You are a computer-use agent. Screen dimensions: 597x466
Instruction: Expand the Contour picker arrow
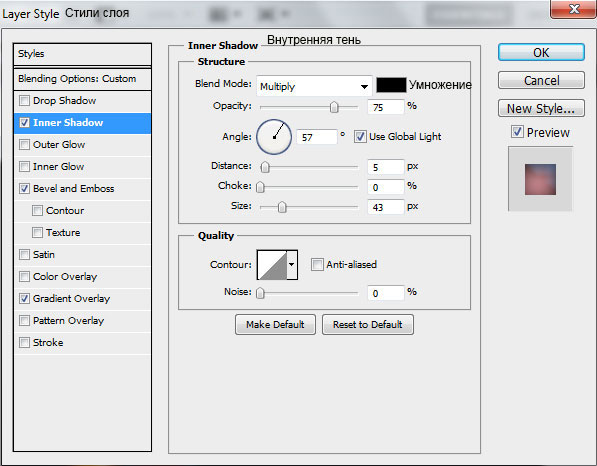point(292,265)
